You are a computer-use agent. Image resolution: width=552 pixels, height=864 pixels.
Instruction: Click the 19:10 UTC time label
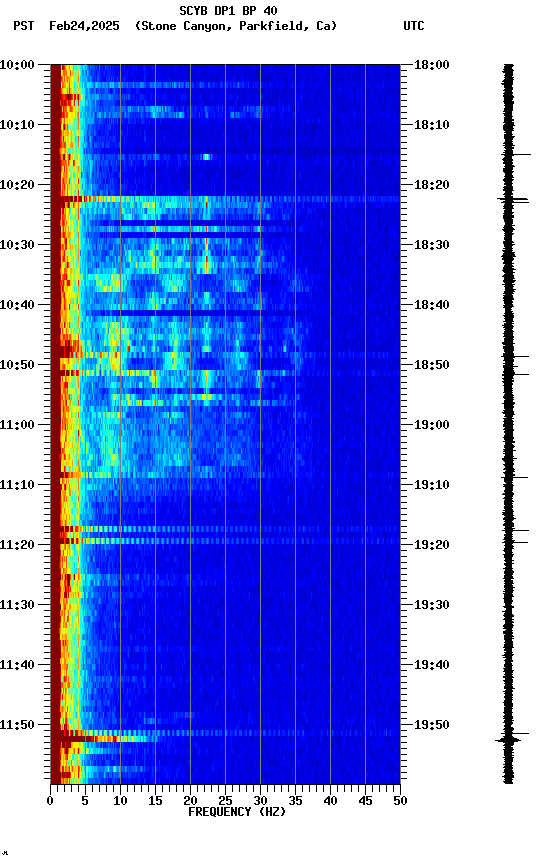431,485
